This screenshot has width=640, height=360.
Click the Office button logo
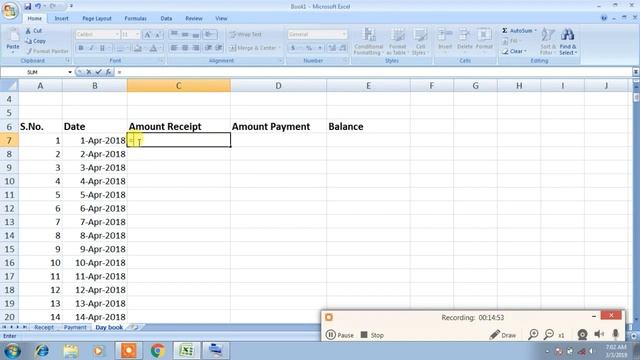tap(10, 10)
